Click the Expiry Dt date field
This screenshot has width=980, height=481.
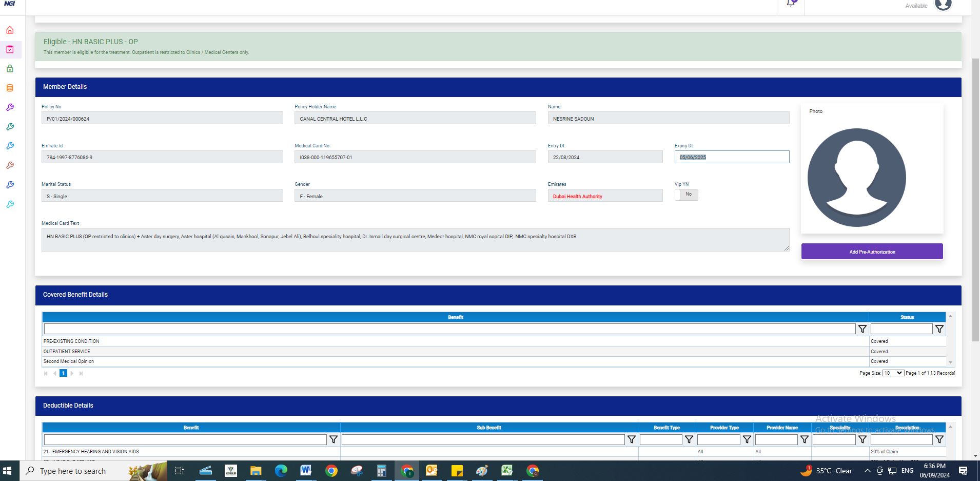click(x=731, y=157)
